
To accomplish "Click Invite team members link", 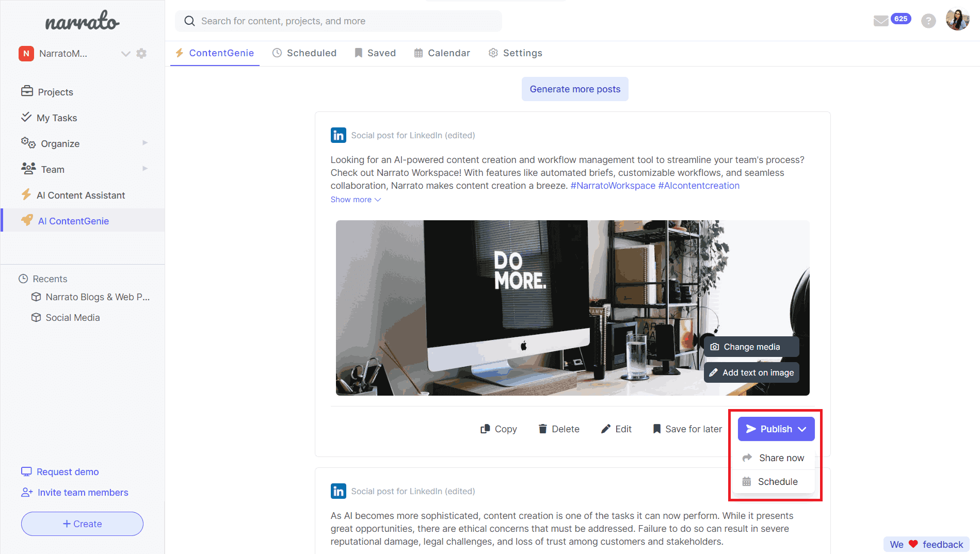I will pyautogui.click(x=74, y=492).
